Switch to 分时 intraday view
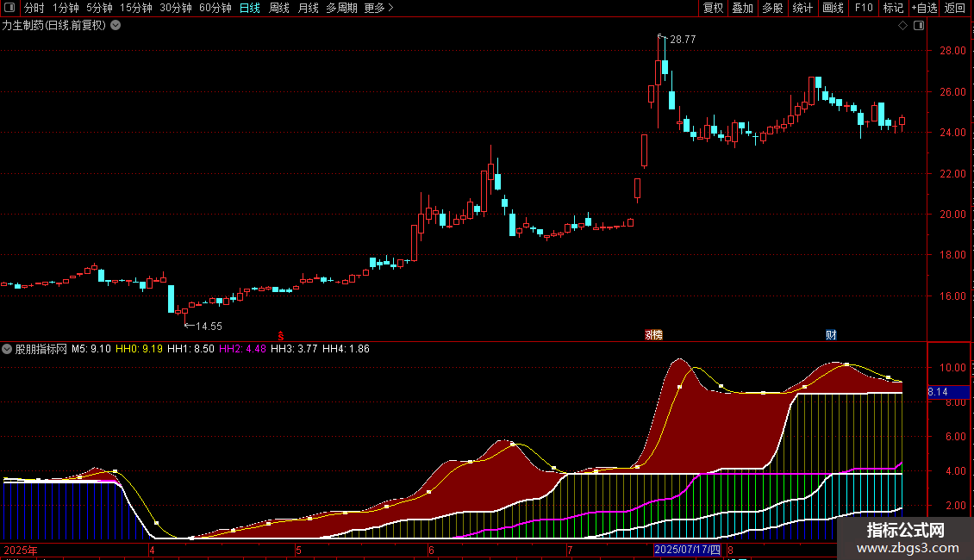The image size is (974, 560). click(34, 8)
